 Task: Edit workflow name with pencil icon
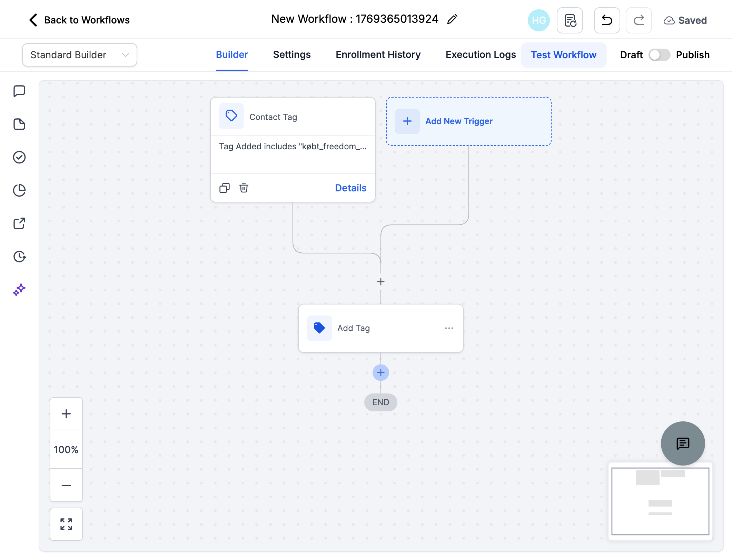pos(452,19)
